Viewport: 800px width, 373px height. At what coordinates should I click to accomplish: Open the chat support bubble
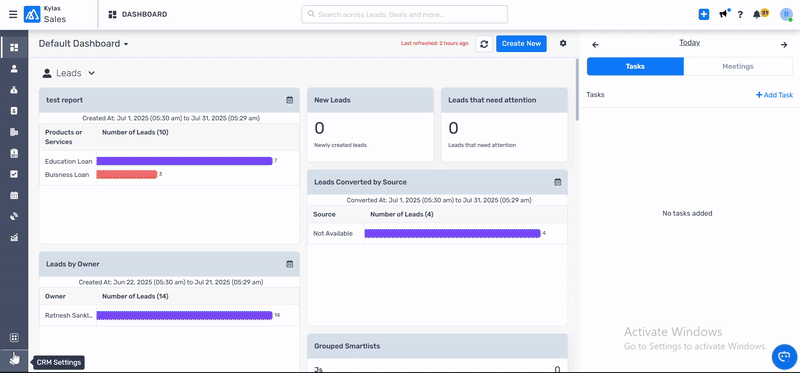coord(784,356)
